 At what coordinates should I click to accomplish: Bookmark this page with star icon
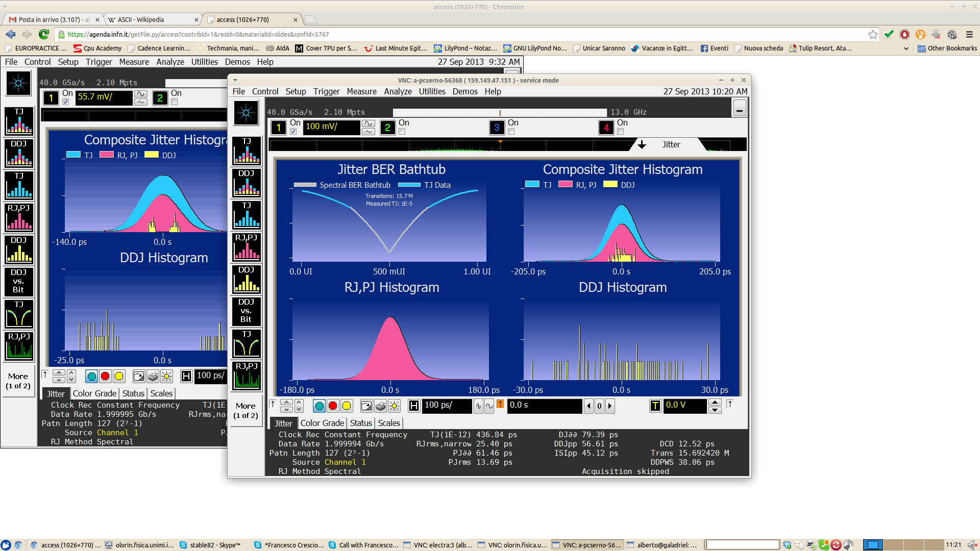[873, 34]
